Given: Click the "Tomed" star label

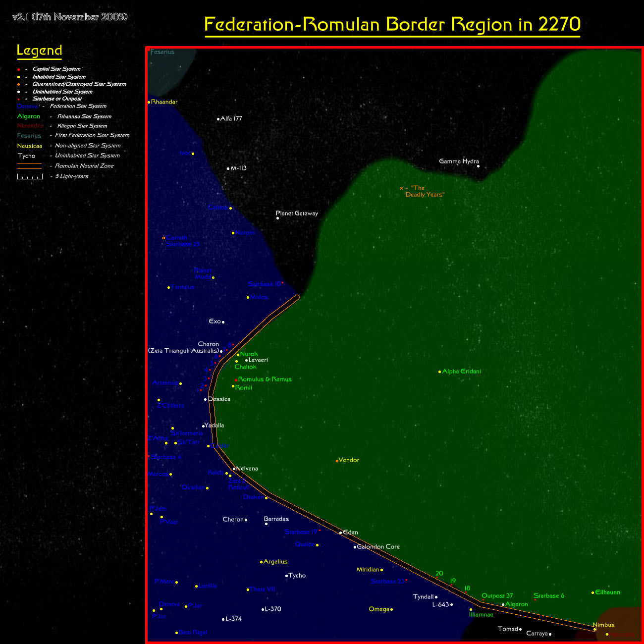Looking at the screenshot, I should pos(508,629).
